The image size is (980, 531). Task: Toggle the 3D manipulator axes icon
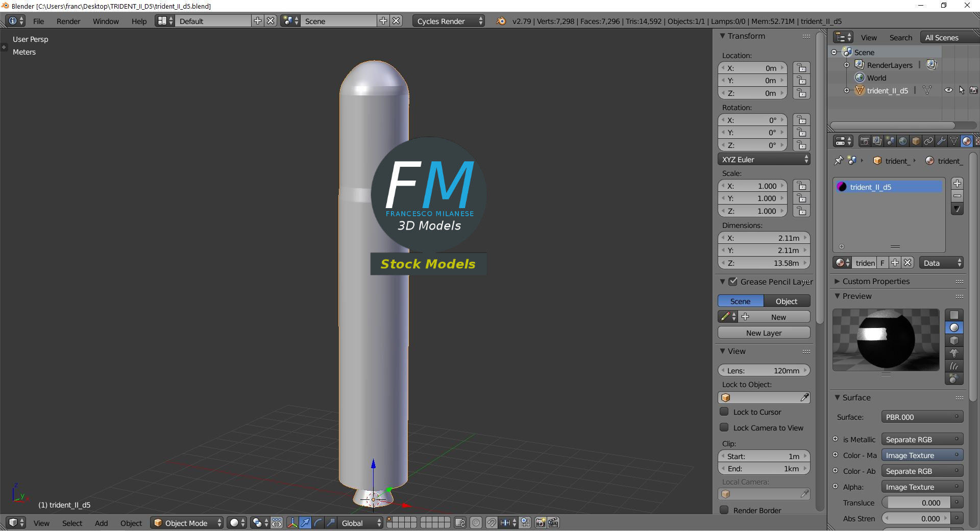click(x=292, y=523)
